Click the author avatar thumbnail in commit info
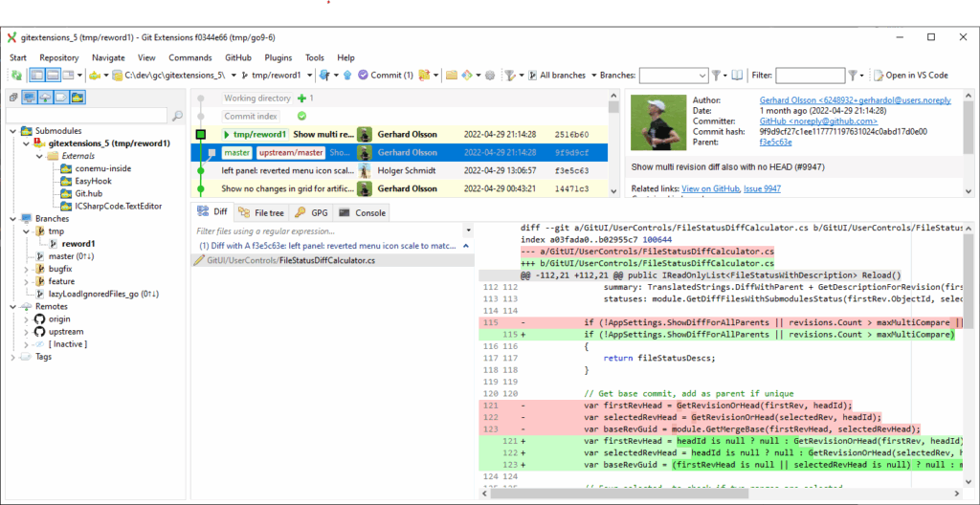 pyautogui.click(x=658, y=122)
